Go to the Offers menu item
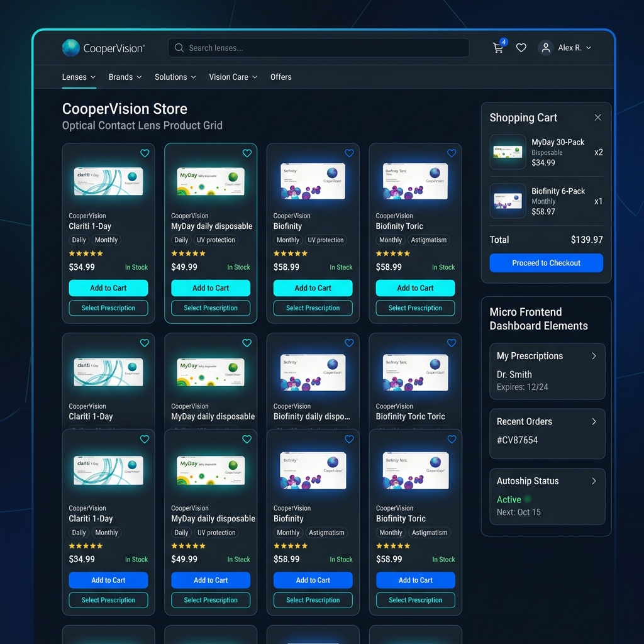Viewport: 644px width, 644px height. click(281, 77)
